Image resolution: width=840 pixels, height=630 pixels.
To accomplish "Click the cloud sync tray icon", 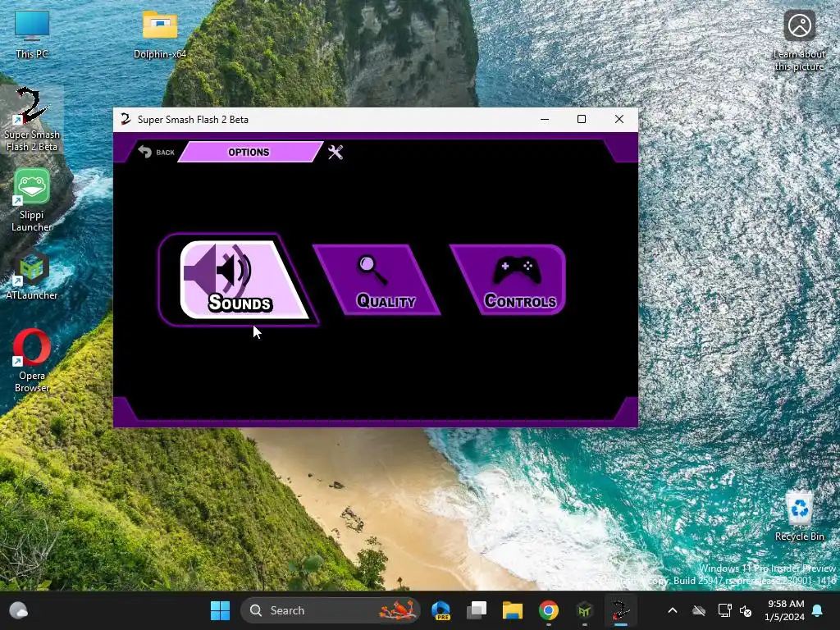I will (x=699, y=610).
